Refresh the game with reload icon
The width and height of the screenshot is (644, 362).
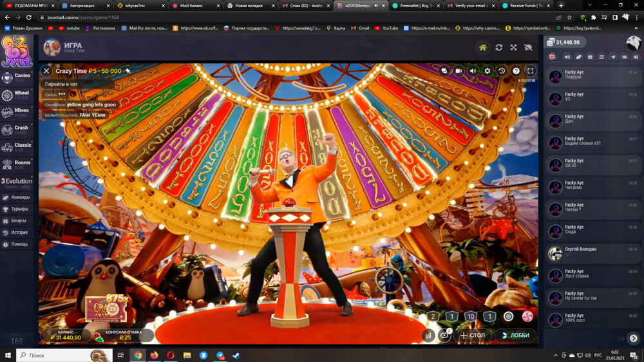tap(498, 48)
